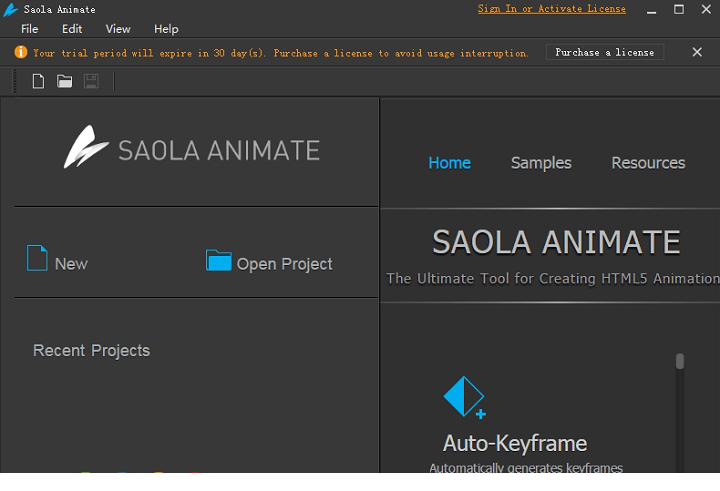
Task: Open the Help menu
Action: 166,29
